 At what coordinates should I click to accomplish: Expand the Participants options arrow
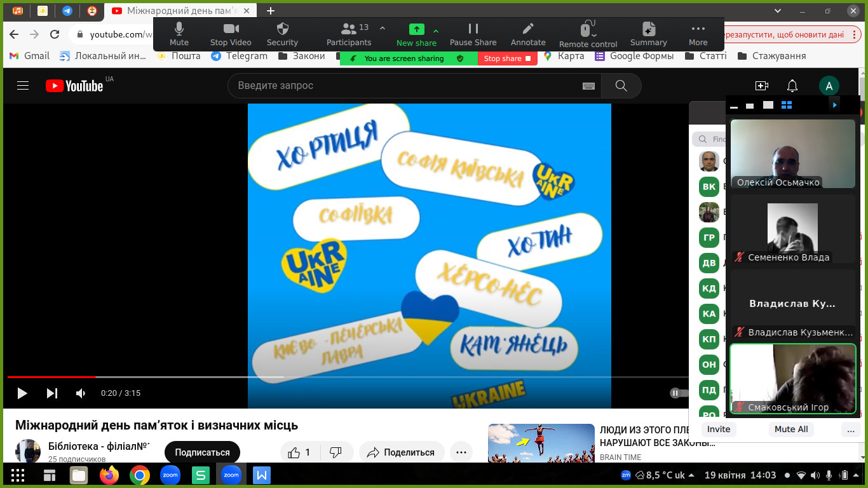pos(383,28)
